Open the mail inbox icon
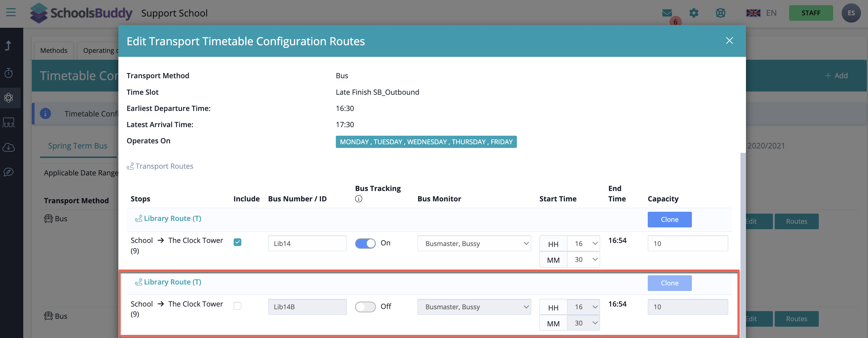The image size is (868, 338). 667,13
